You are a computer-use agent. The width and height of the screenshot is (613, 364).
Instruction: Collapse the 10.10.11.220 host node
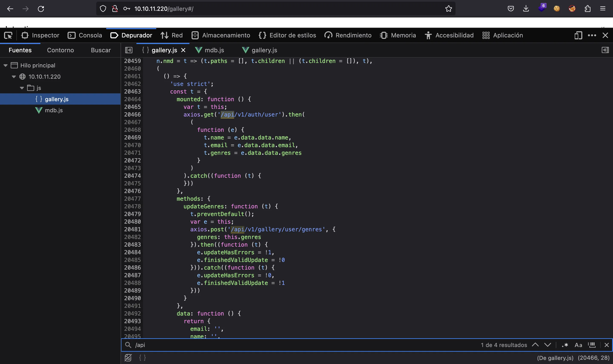14,77
